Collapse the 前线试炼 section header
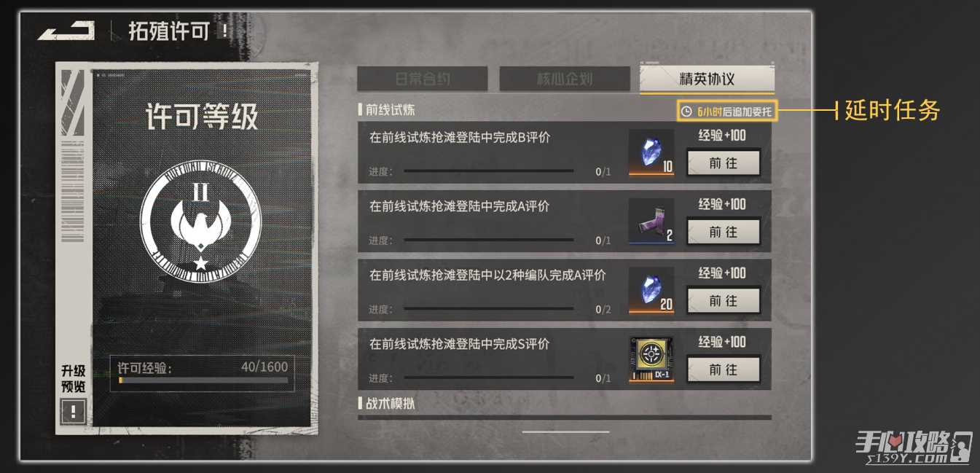980x473 pixels. click(x=387, y=110)
